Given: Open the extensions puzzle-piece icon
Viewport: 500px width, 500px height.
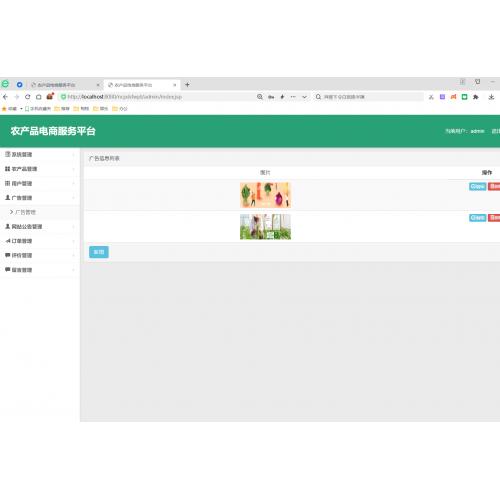Looking at the screenshot, I should [x=476, y=97].
